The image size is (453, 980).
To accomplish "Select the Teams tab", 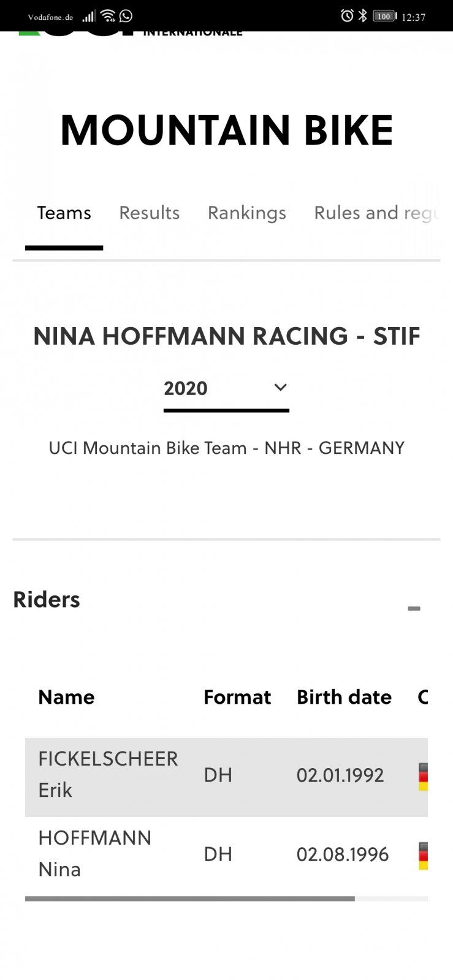I will (x=64, y=213).
